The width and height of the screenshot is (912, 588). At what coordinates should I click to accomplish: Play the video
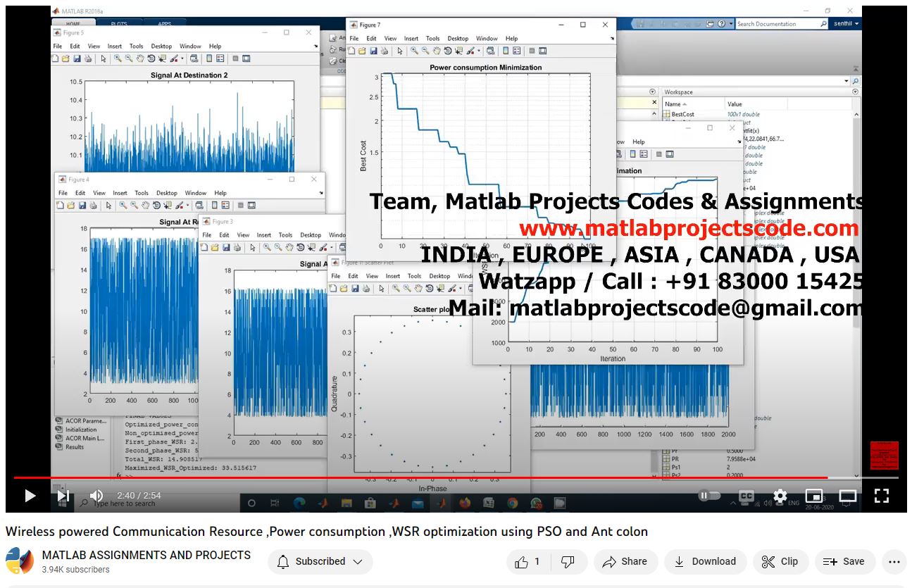pos(30,496)
